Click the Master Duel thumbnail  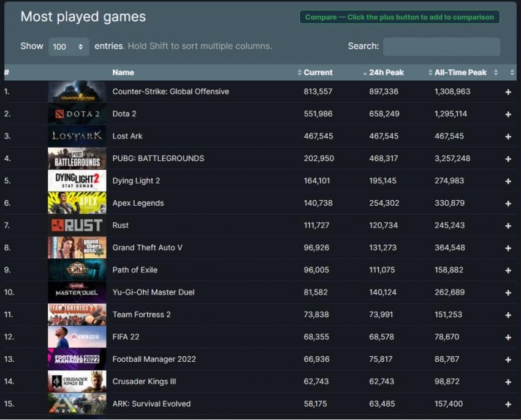pyautogui.click(x=77, y=292)
